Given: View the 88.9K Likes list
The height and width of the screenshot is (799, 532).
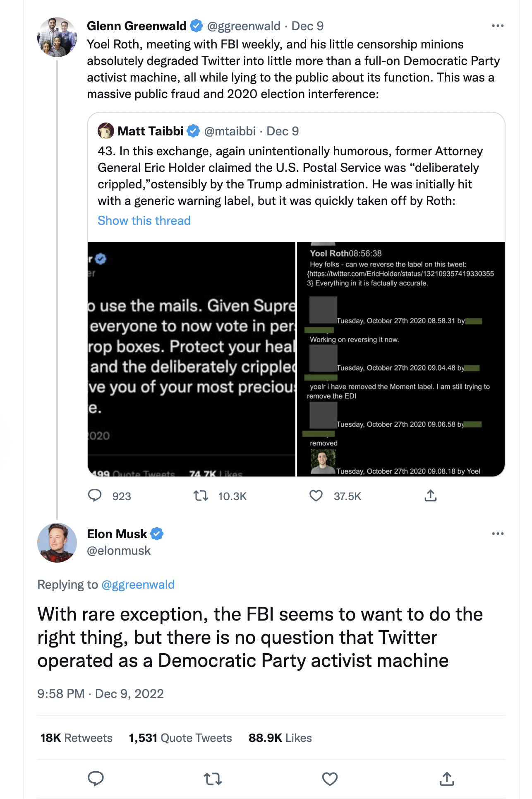Looking at the screenshot, I should pyautogui.click(x=280, y=738).
